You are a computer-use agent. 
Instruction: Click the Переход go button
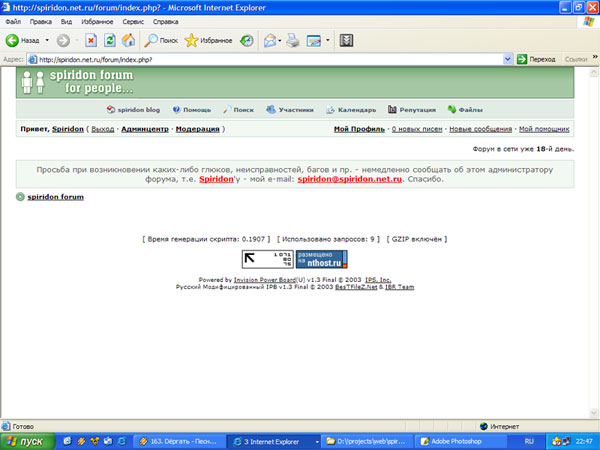point(536,59)
